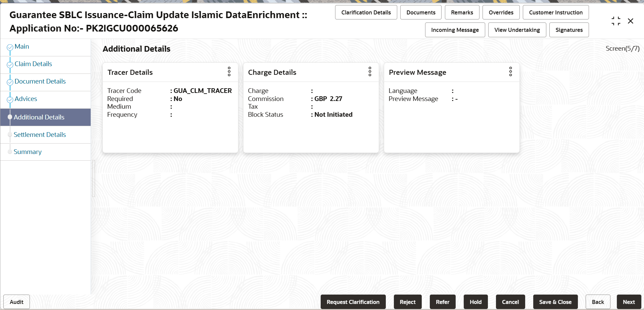Open Charge Details three-dot menu
Viewport: 644px width, 310px height.
pos(370,71)
